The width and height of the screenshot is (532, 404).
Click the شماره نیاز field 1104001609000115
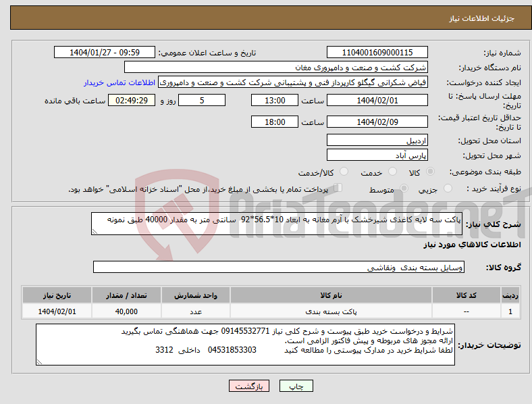point(377,52)
